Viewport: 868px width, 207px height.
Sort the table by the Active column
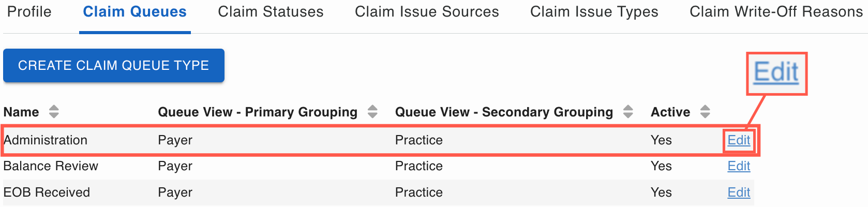click(705, 112)
